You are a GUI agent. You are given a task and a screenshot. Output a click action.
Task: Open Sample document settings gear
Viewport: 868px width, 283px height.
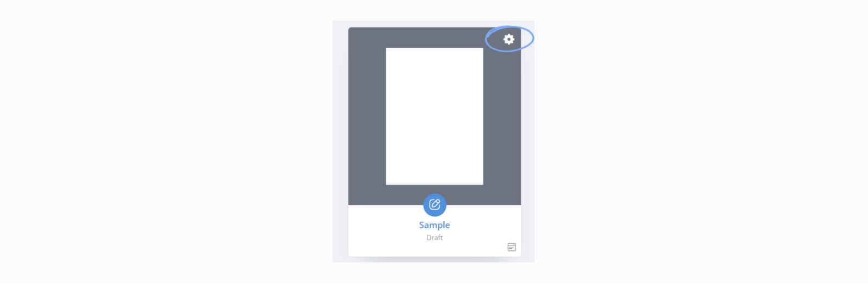coord(508,39)
